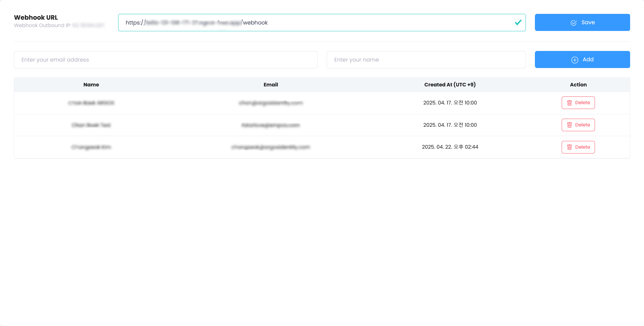The height and width of the screenshot is (326, 644).
Task: Click the trash icon in Changseok Kim's row
Action: pos(570,147)
